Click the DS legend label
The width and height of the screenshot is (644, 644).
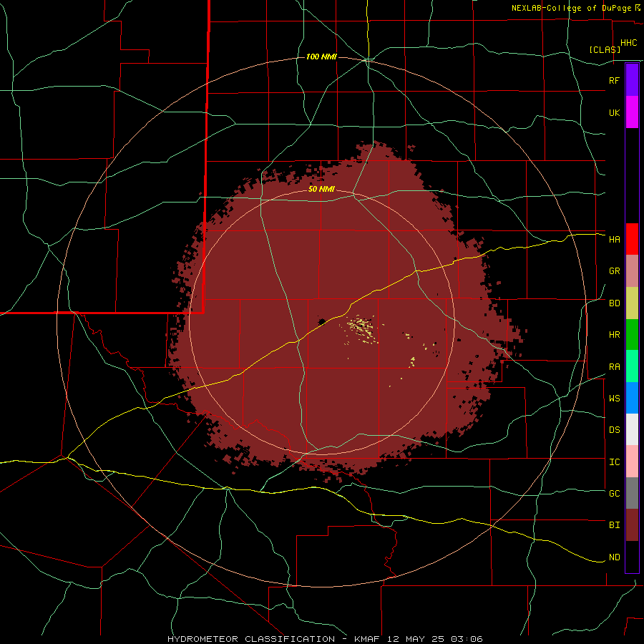coord(614,429)
